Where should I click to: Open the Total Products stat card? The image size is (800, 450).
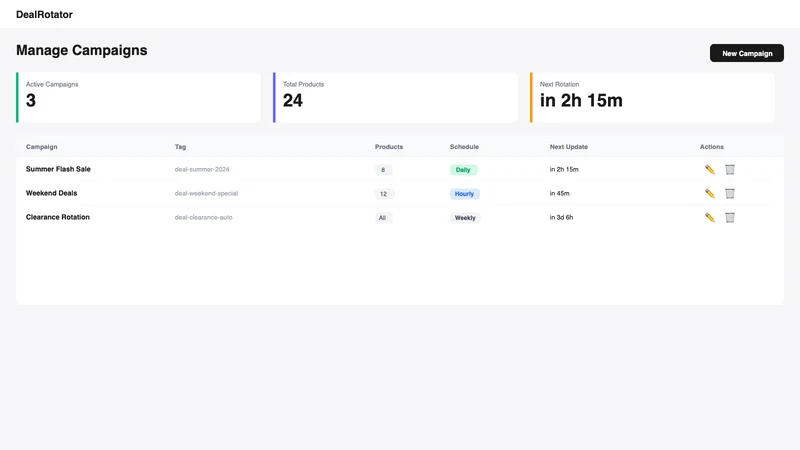(395, 97)
